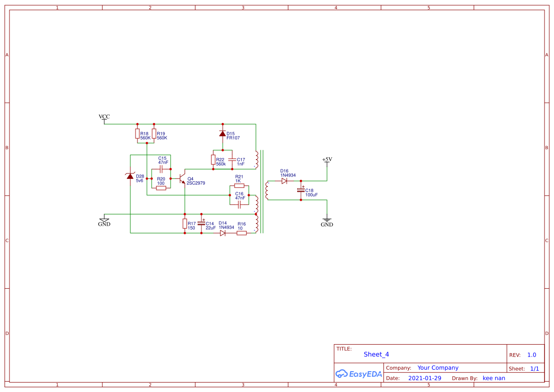Select diode D14 1N4934 symbol
The width and height of the screenshot is (554, 392).
coord(223,233)
